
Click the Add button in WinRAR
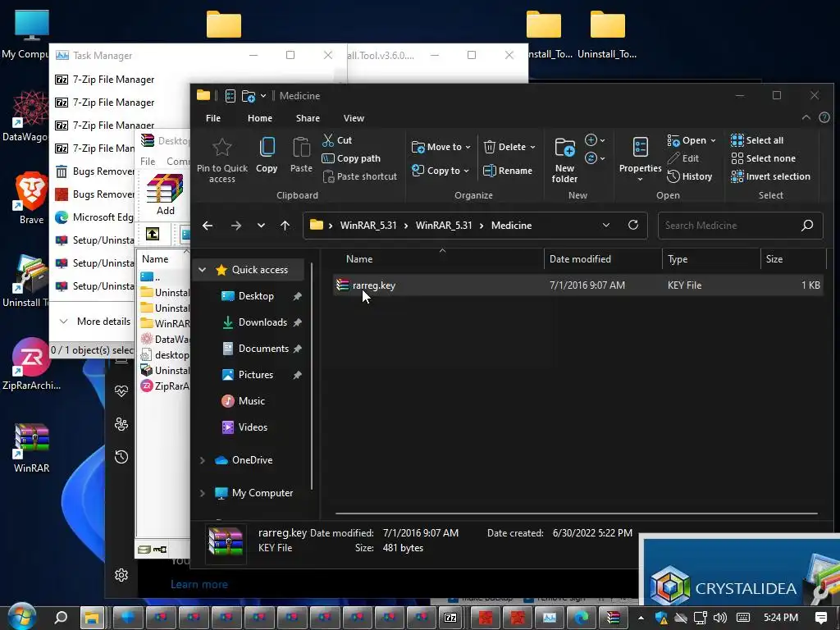tap(165, 194)
